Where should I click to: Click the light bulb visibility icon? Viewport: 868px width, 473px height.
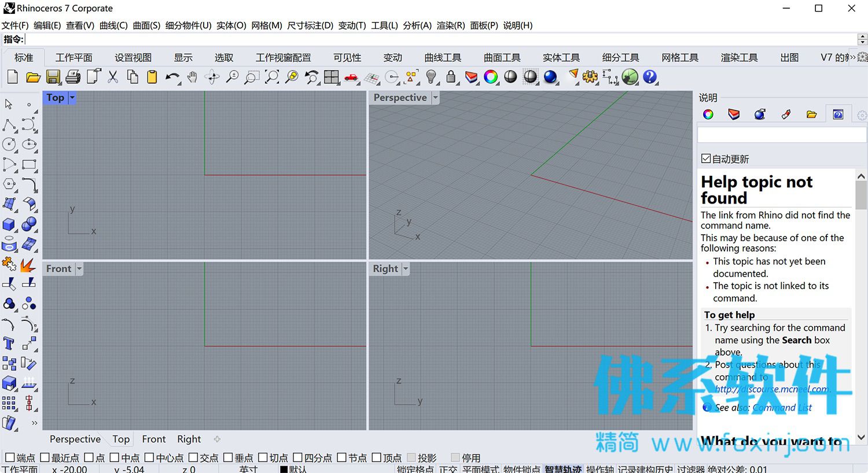point(431,77)
